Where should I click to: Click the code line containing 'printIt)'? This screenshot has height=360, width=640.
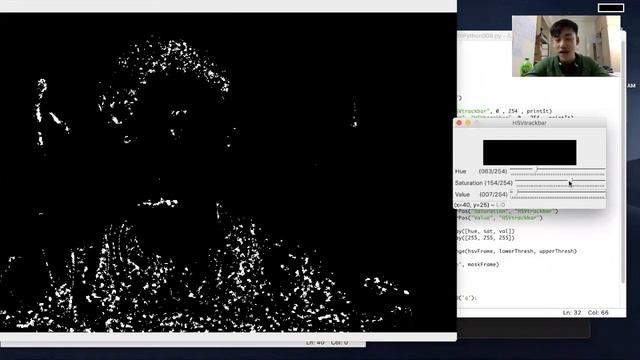(x=504, y=111)
